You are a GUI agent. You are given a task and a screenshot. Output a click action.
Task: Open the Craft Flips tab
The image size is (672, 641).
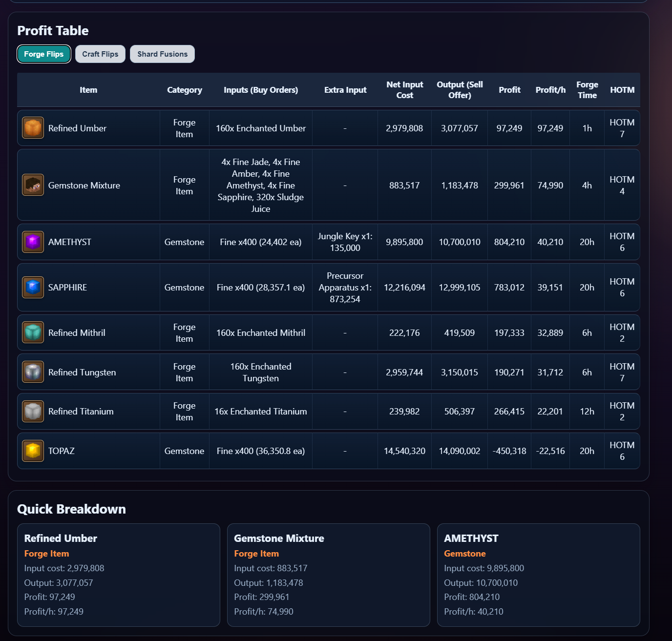point(100,54)
